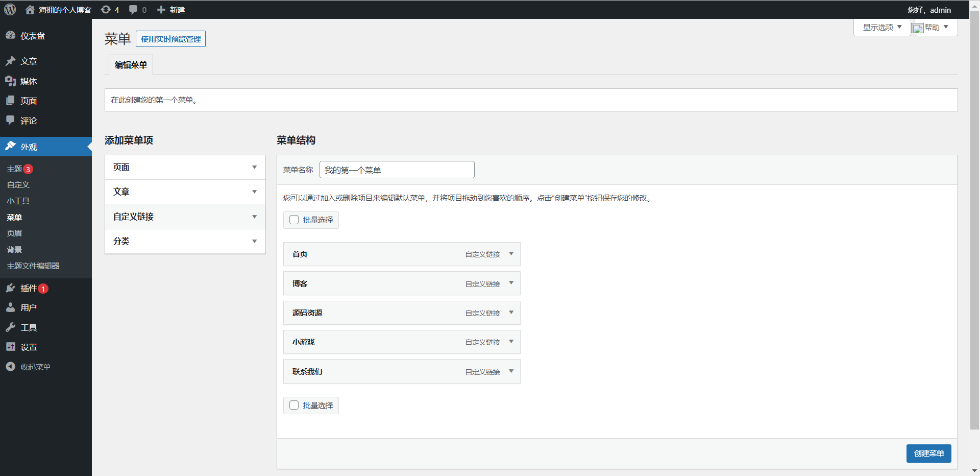The height and width of the screenshot is (476, 980).
Task: Open the comments bubble icon in admin bar
Action: (x=133, y=10)
